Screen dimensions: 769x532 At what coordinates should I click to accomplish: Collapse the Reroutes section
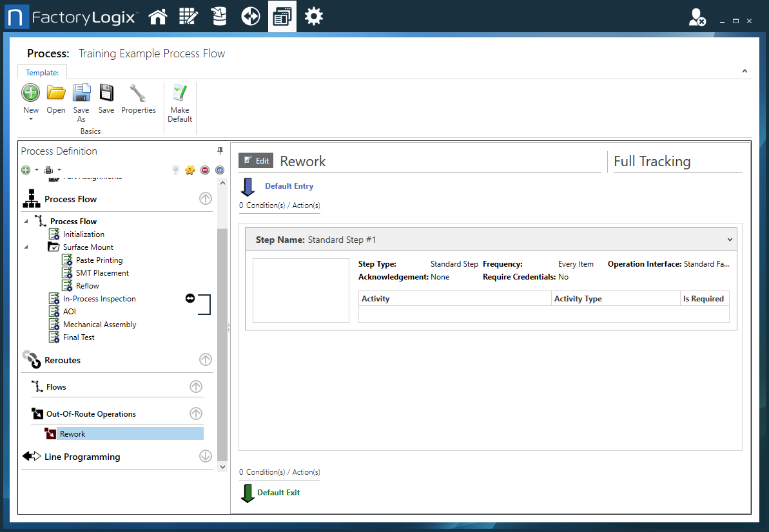[x=206, y=359]
